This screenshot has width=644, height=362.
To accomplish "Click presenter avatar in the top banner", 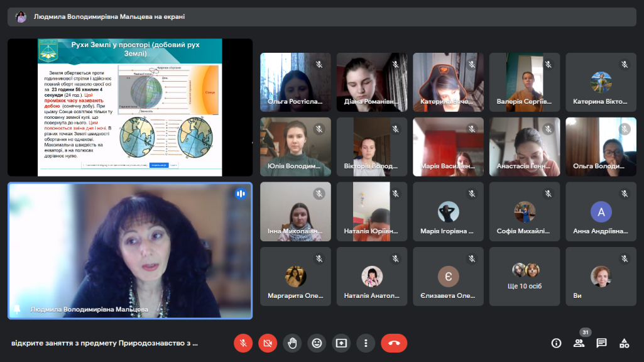I will pyautogui.click(x=21, y=17).
